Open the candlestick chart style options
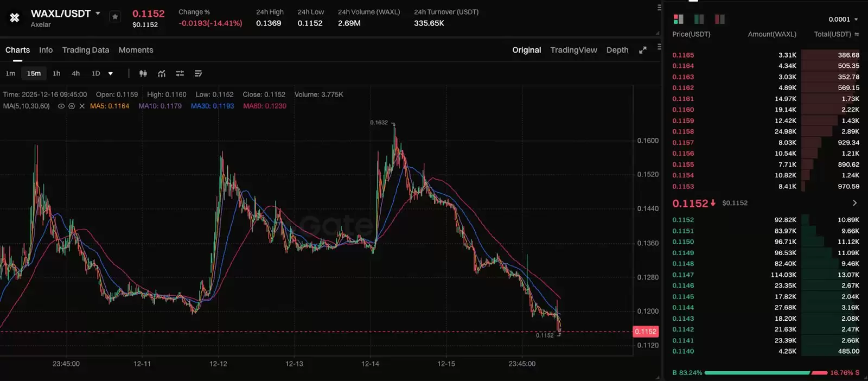This screenshot has height=381, width=868. [x=143, y=73]
